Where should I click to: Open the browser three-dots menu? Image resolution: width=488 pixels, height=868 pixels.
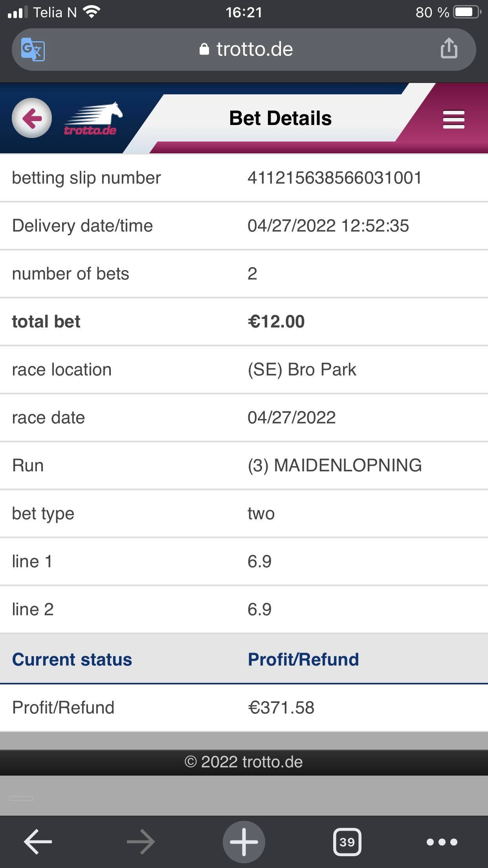pyautogui.click(x=442, y=842)
